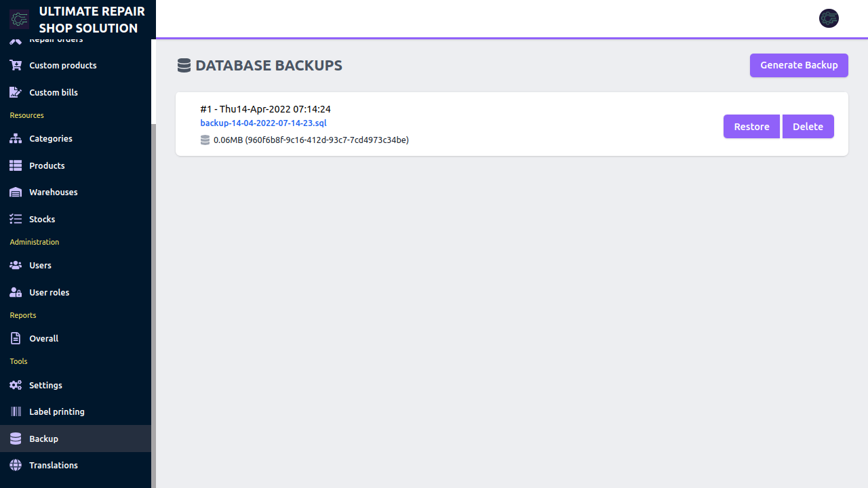868x488 pixels.
Task: Open the Overall report menu item
Action: [x=43, y=339]
